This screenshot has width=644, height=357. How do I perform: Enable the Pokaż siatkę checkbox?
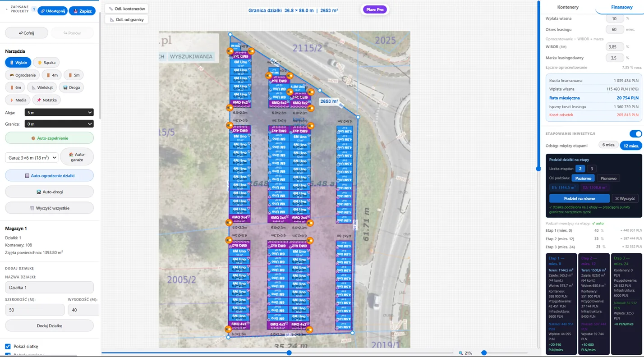click(x=8, y=346)
